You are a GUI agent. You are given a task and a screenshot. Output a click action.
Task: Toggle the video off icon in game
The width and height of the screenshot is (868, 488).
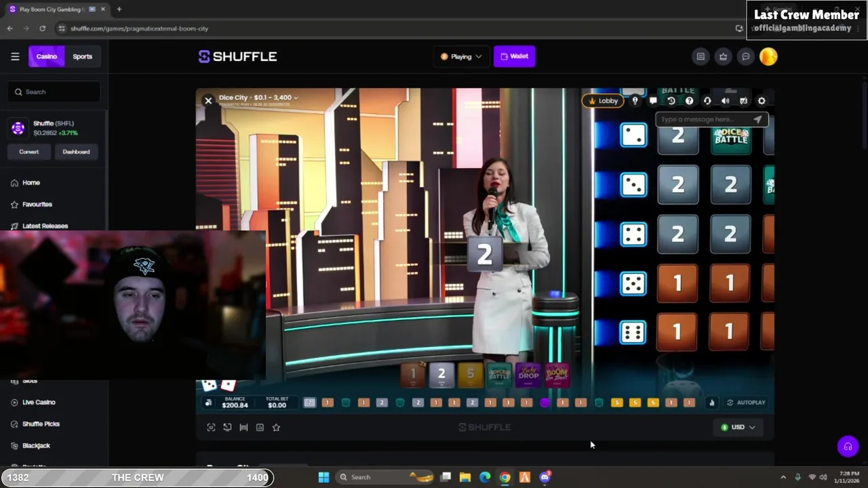(x=743, y=100)
